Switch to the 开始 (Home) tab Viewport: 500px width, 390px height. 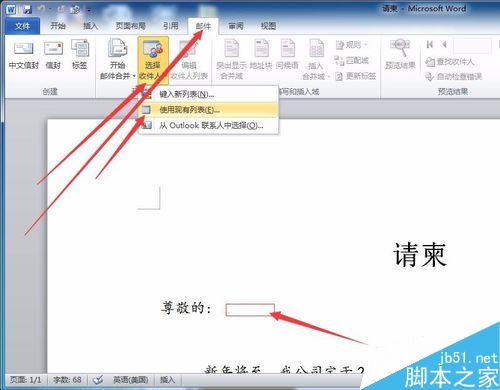(x=58, y=26)
